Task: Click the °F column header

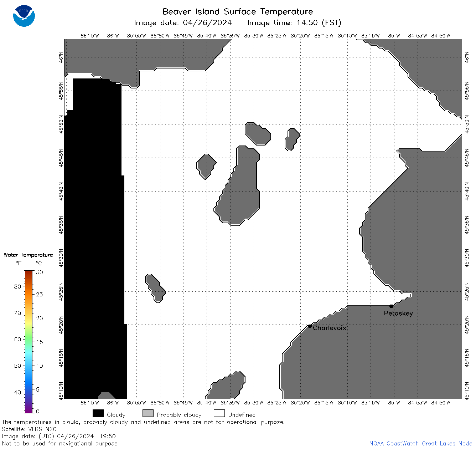Action: pyautogui.click(x=19, y=263)
